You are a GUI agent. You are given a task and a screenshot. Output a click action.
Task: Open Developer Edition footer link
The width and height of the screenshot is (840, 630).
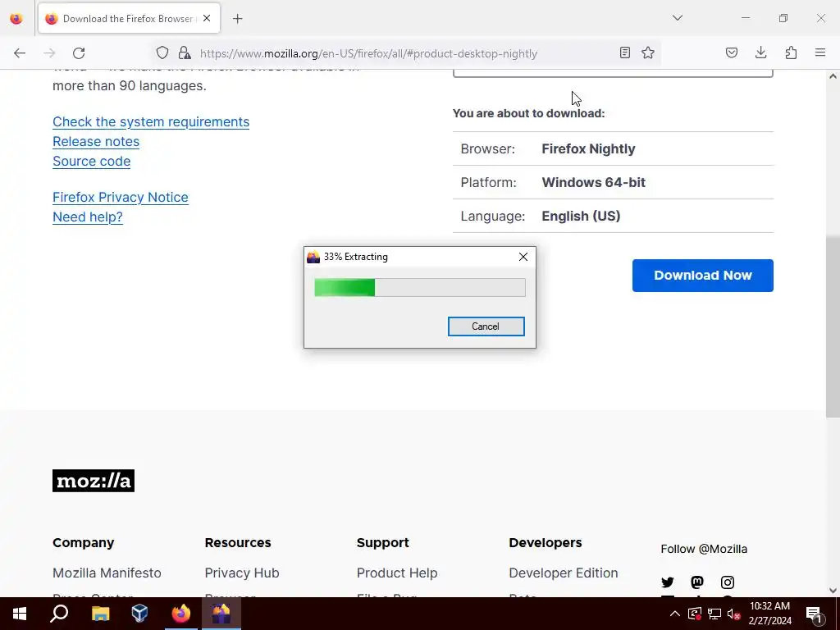pyautogui.click(x=564, y=573)
